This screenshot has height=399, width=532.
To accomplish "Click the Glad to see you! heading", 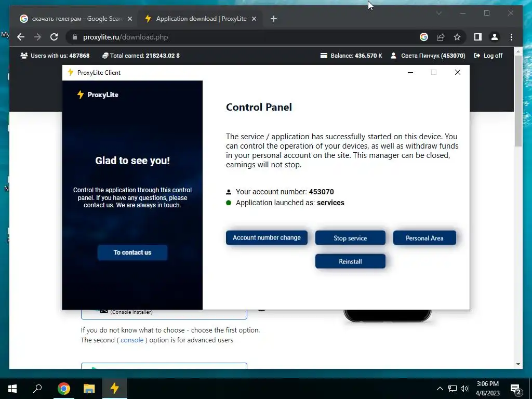I will click(x=132, y=161).
